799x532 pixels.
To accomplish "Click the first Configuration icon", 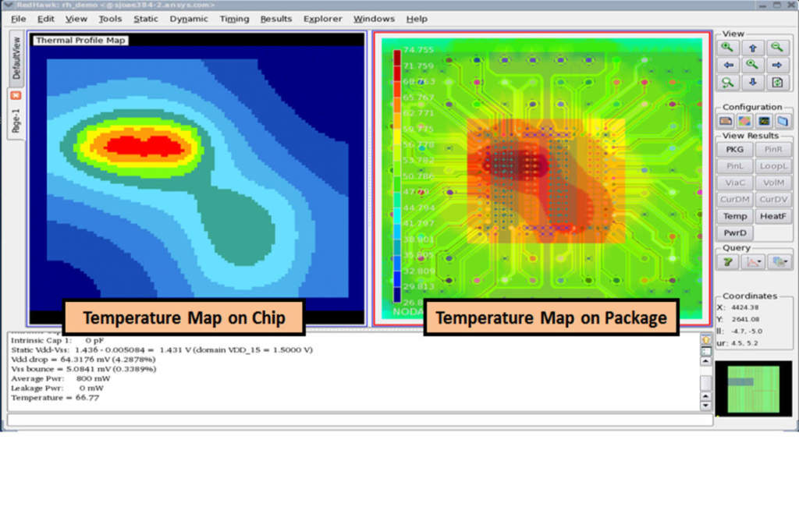I will coord(726,121).
